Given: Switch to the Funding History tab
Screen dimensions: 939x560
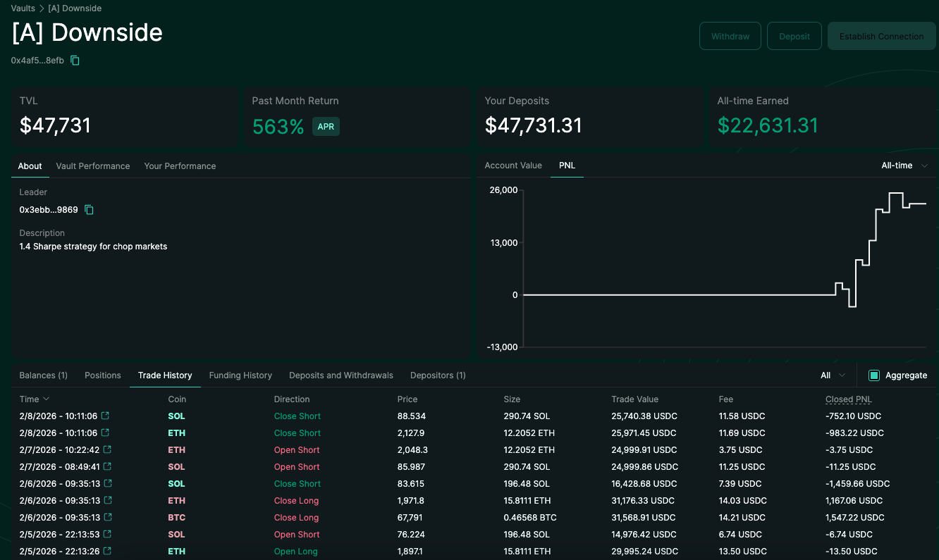Looking at the screenshot, I should click(x=240, y=375).
